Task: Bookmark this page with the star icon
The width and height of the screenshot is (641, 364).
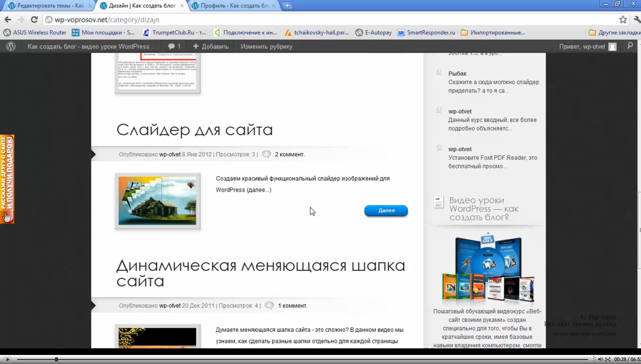Action: tap(623, 20)
